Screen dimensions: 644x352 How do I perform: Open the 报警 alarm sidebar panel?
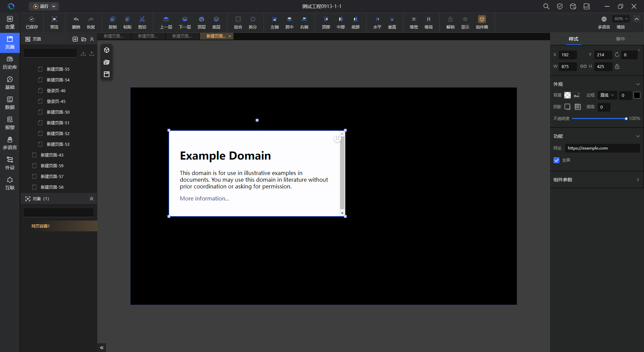pyautogui.click(x=10, y=123)
